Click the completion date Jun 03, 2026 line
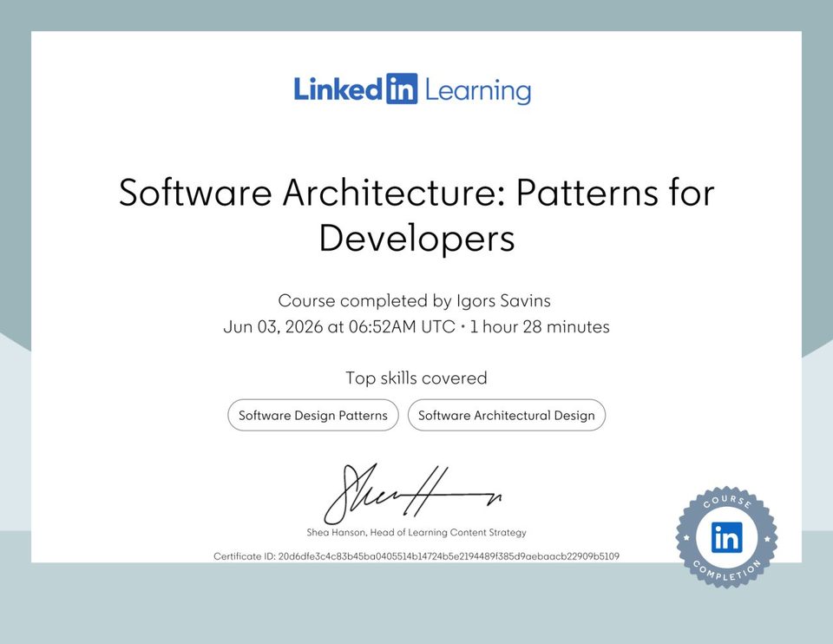 tap(416, 326)
